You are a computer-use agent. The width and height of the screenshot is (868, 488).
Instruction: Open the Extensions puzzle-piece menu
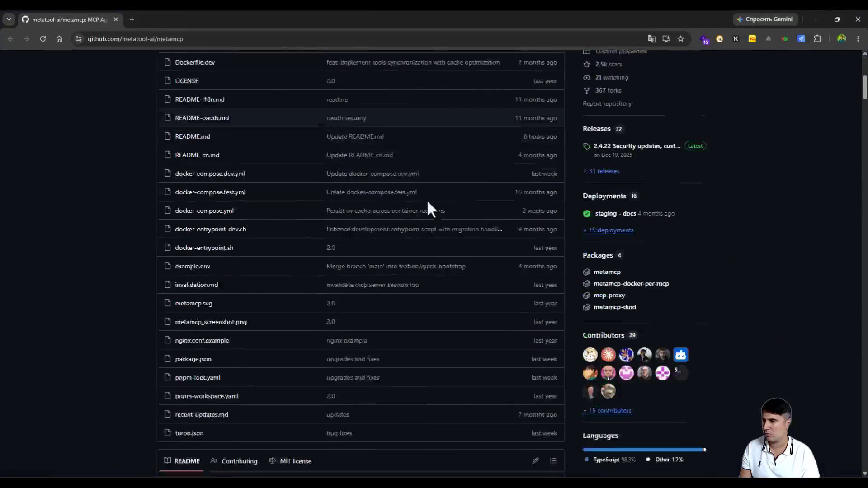coord(817,39)
